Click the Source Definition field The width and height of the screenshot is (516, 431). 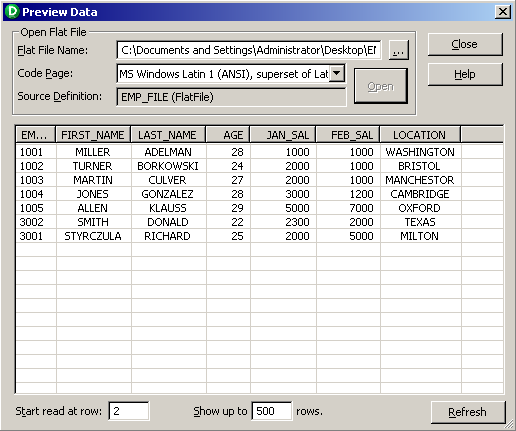231,97
